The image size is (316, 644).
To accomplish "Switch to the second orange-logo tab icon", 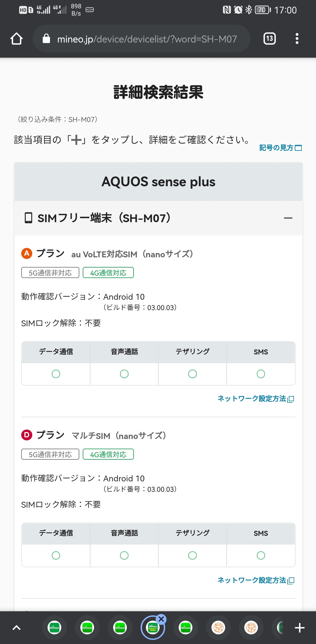I will [x=251, y=628].
